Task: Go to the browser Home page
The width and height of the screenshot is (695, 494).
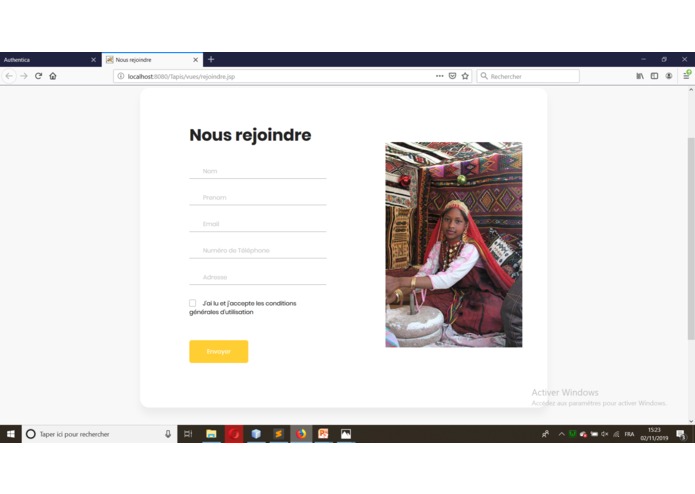Action: pyautogui.click(x=53, y=76)
